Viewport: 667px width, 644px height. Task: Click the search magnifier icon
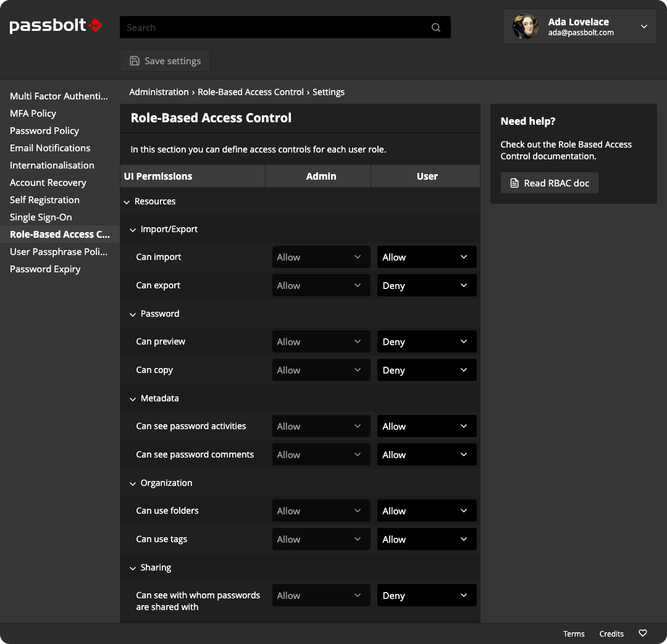(x=435, y=27)
